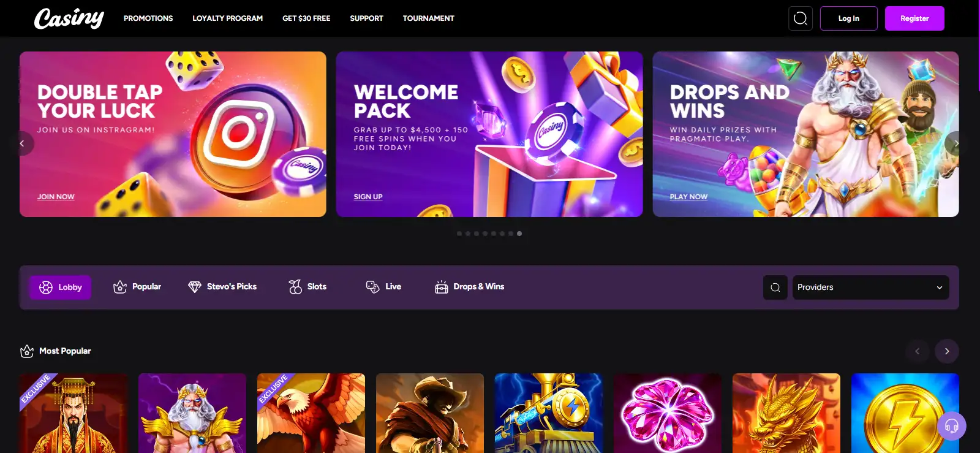This screenshot has height=453, width=980.
Task: Click the Log In button
Action: click(849, 18)
